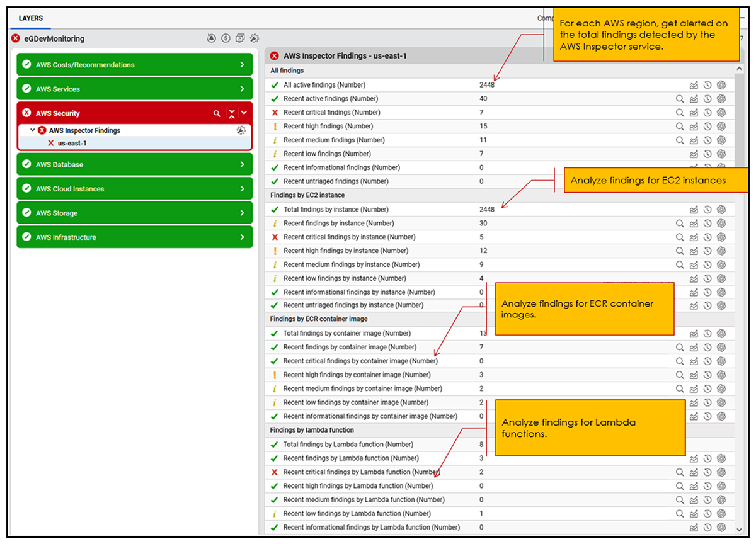The width and height of the screenshot is (756, 544).
Task: Open history clock icon for All active findings
Action: point(707,85)
